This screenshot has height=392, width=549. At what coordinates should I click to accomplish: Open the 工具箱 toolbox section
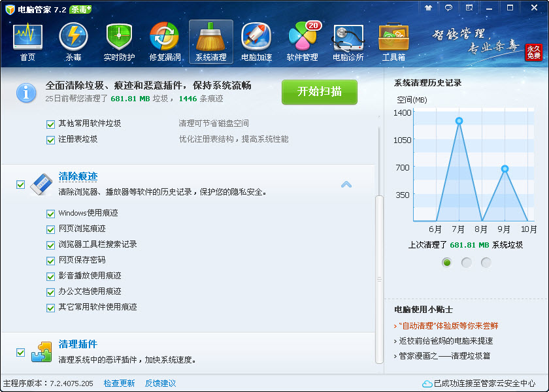click(x=393, y=42)
